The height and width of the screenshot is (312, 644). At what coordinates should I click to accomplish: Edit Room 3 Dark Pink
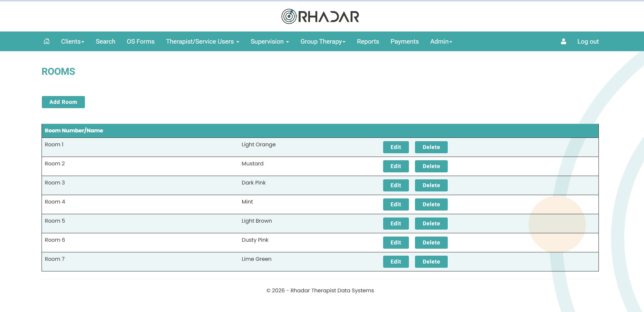tap(396, 185)
